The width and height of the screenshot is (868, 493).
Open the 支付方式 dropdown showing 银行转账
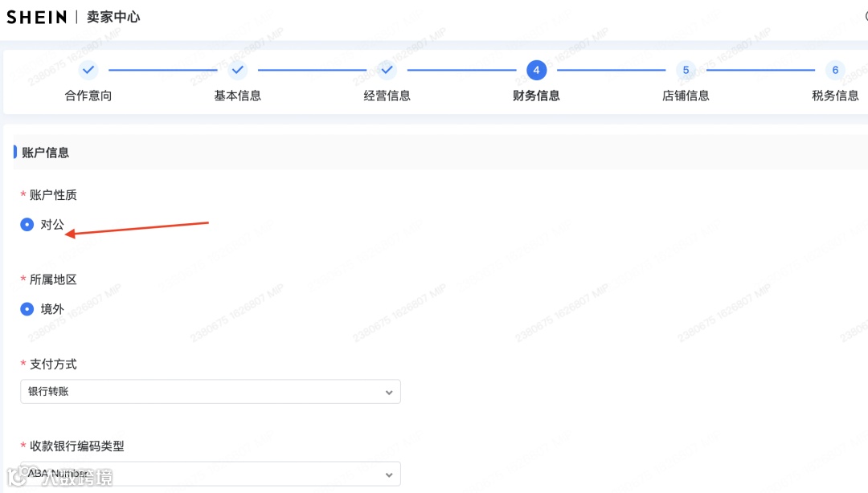tap(211, 392)
